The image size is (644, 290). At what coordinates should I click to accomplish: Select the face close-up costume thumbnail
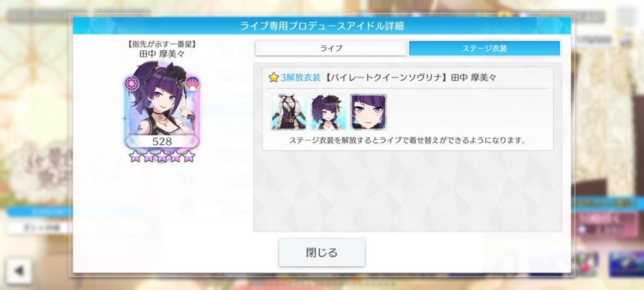pos(369,112)
